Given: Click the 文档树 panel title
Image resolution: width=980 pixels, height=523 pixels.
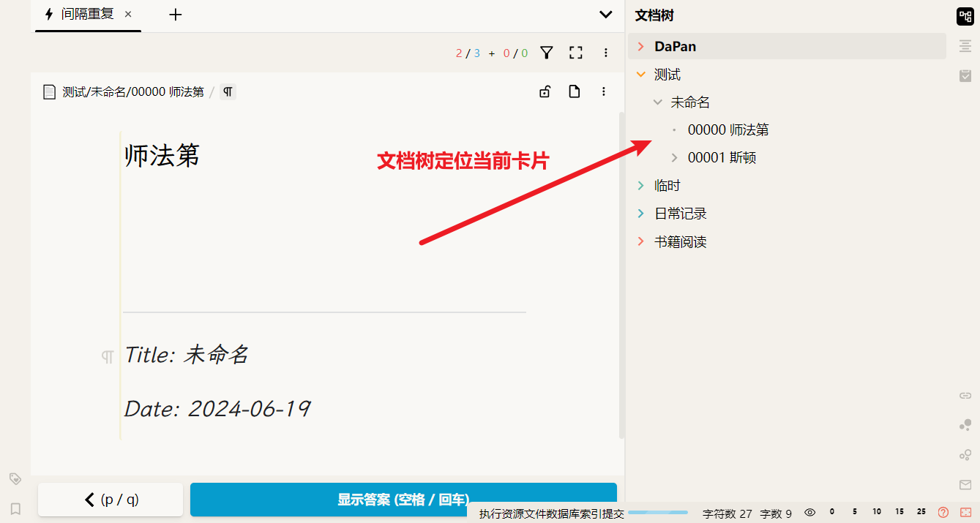Looking at the screenshot, I should coord(654,15).
